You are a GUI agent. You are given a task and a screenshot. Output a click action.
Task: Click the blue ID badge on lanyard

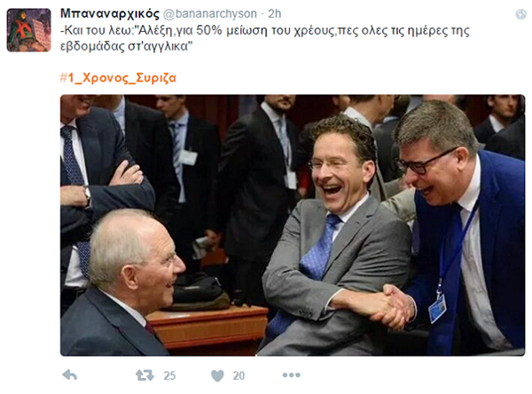point(437,309)
